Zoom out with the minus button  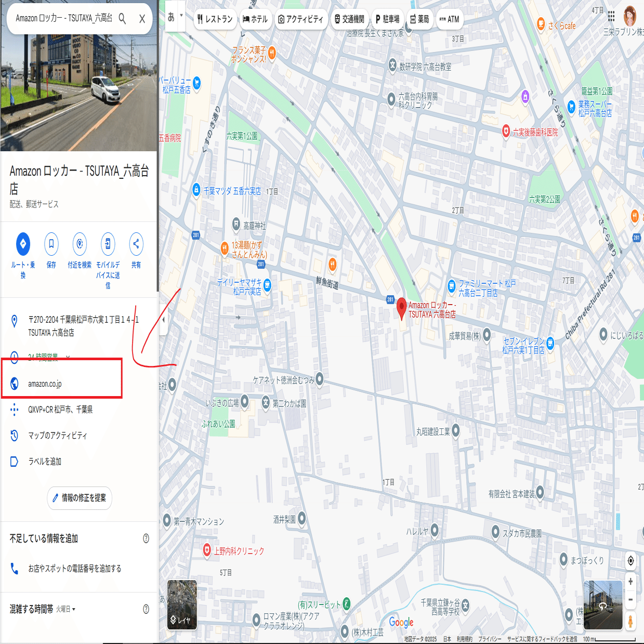630,599
